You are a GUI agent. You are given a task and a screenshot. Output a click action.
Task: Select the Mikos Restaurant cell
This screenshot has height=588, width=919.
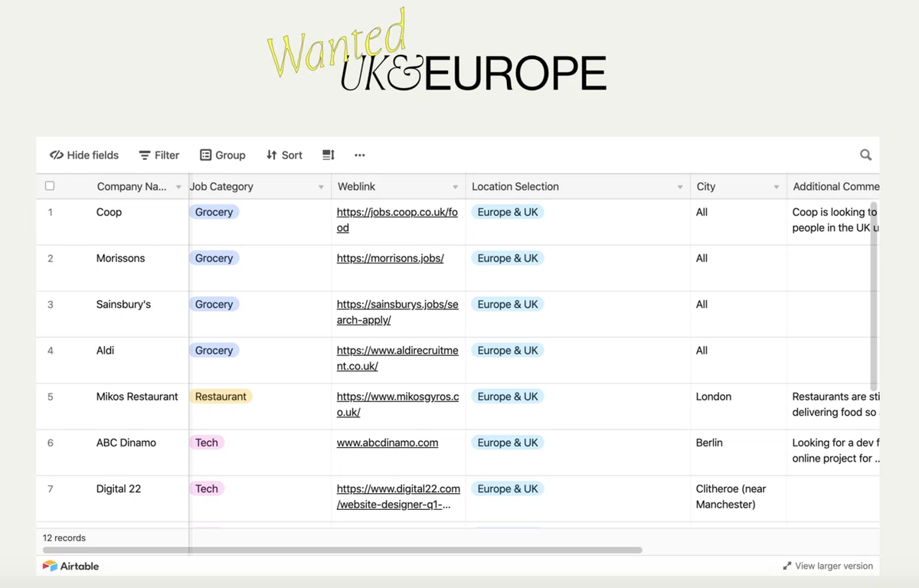112,406
